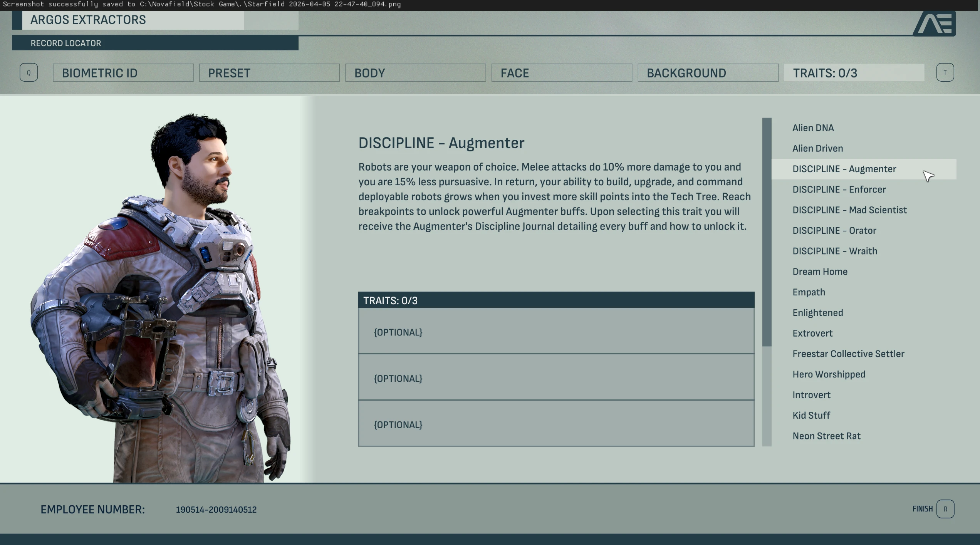This screenshot has width=980, height=545.
Task: Click the RECORD LOCATOR header bar
Action: click(155, 43)
